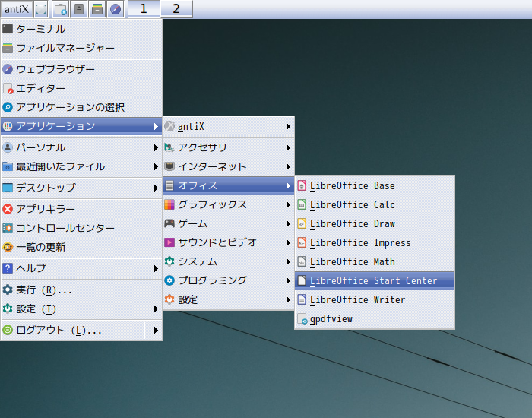The width and height of the screenshot is (532, 418).
Task: Launch LibreOffice Calc
Action: pyautogui.click(x=375, y=205)
